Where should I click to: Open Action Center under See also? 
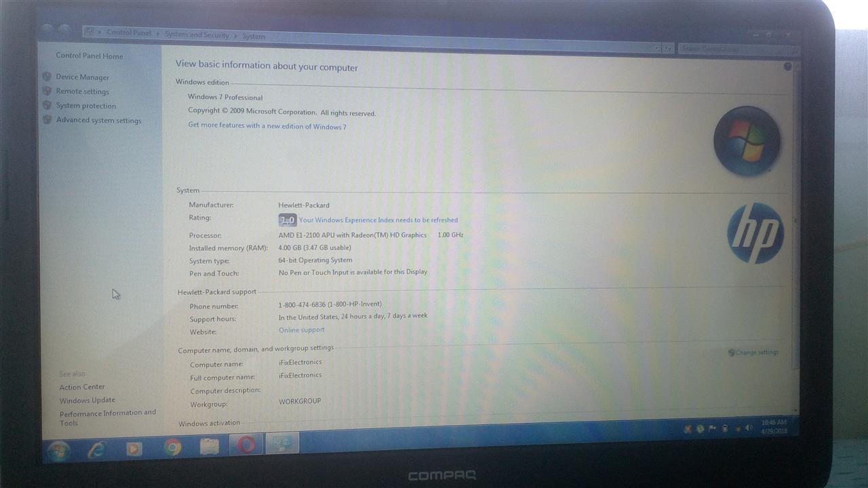pos(82,387)
